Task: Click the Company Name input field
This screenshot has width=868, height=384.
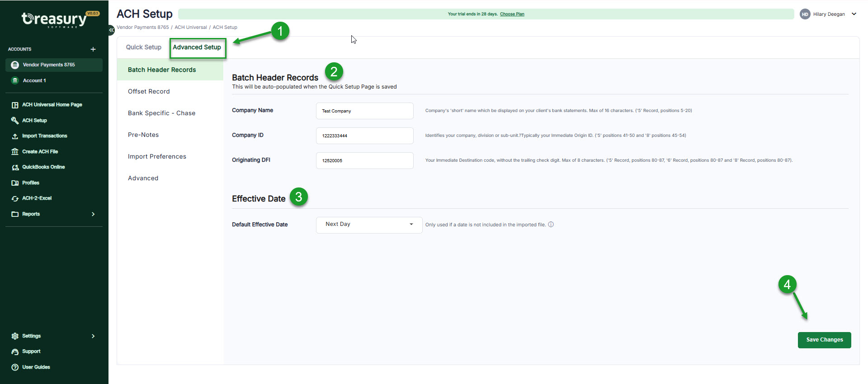Action: pos(364,111)
